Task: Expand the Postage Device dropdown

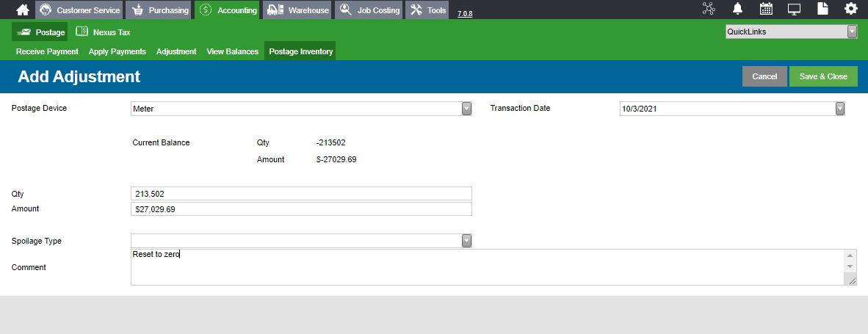Action: point(467,109)
